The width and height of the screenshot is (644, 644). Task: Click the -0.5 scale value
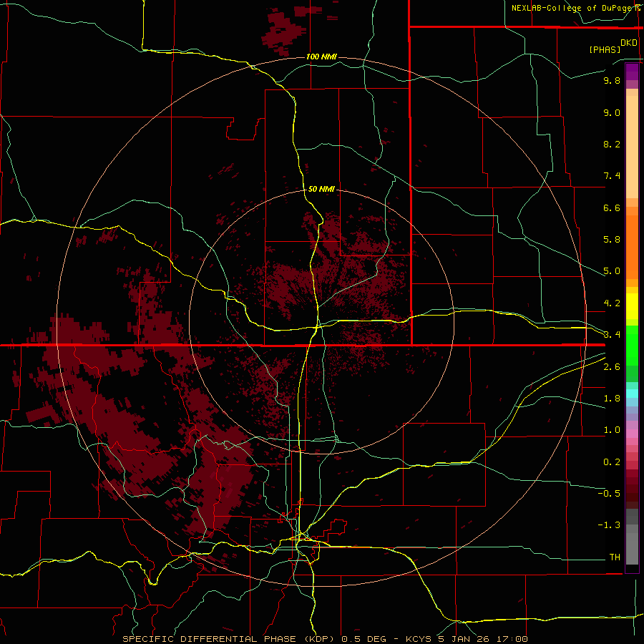(609, 494)
